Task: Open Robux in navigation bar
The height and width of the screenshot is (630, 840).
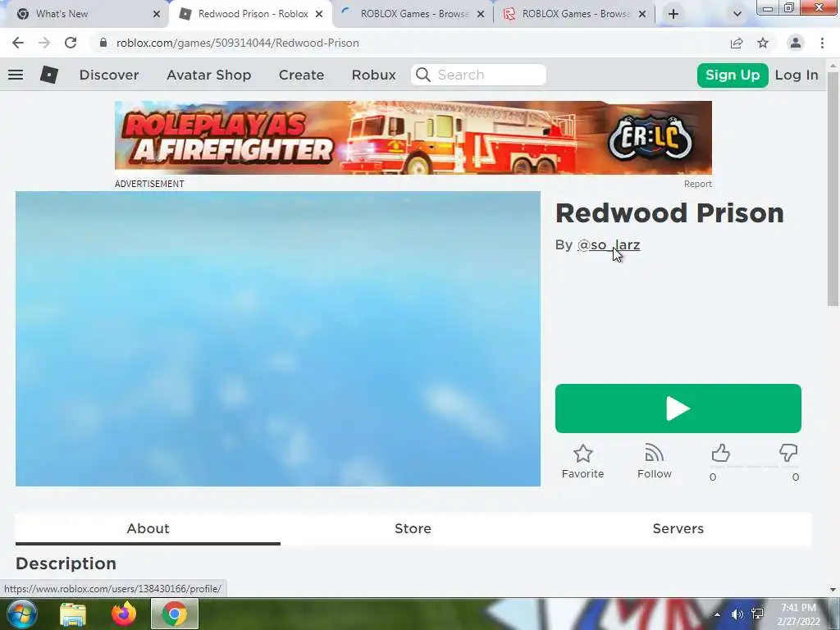Action: (x=374, y=75)
